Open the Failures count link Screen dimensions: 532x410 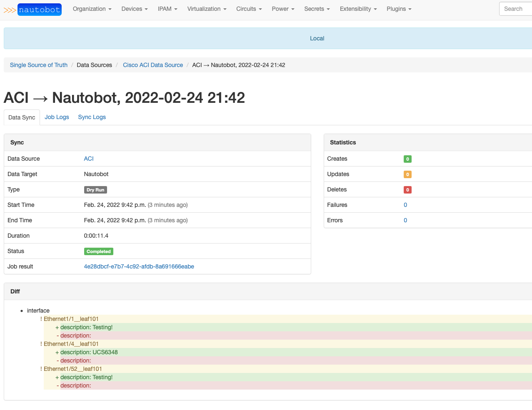click(405, 205)
